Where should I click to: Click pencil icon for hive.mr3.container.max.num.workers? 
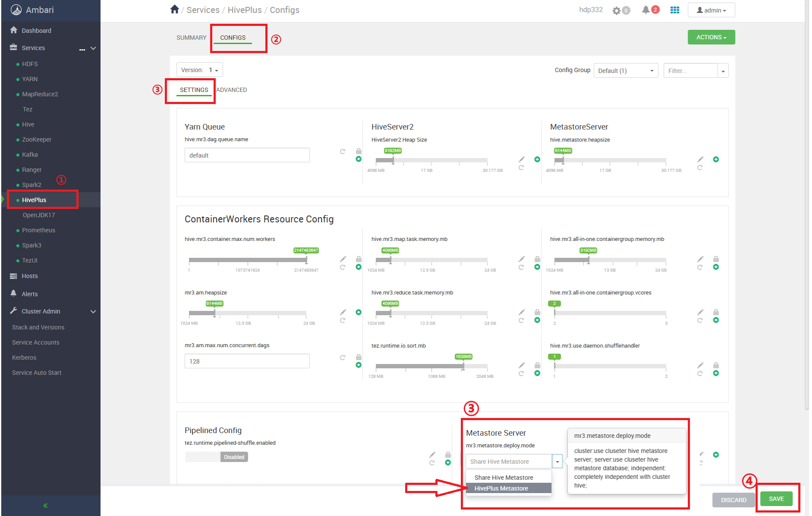tap(343, 259)
